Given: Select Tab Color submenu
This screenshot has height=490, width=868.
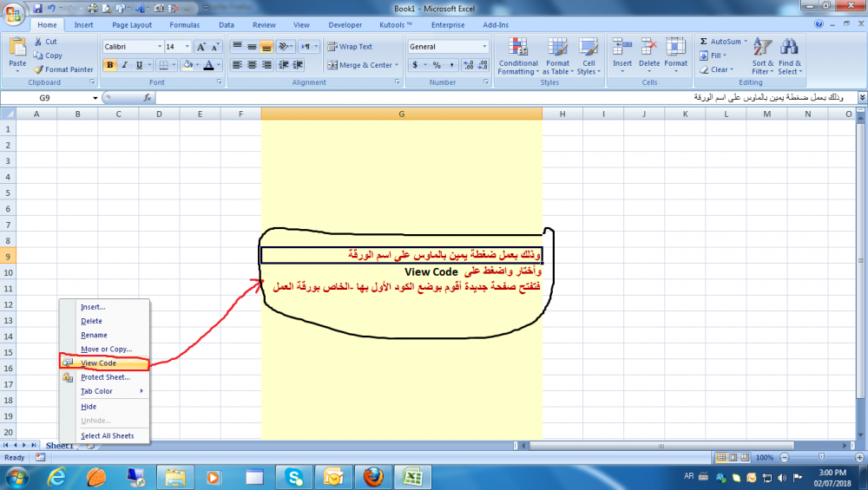Looking at the screenshot, I should pyautogui.click(x=104, y=391).
